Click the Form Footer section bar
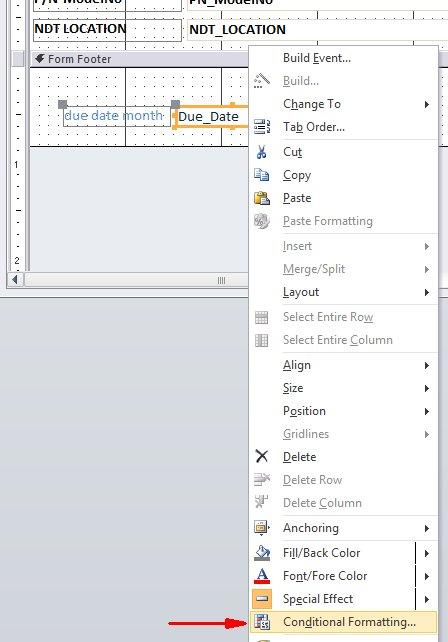 [139, 59]
